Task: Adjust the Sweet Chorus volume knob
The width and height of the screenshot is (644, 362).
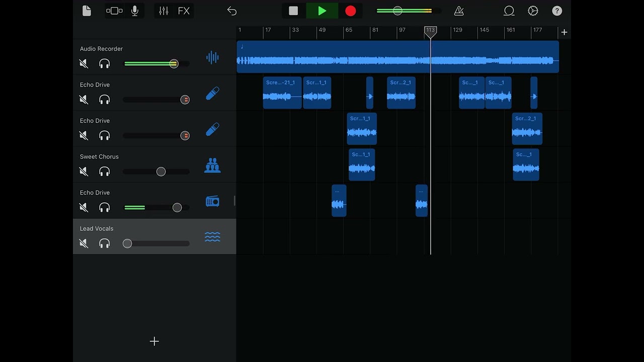Action: (161, 171)
